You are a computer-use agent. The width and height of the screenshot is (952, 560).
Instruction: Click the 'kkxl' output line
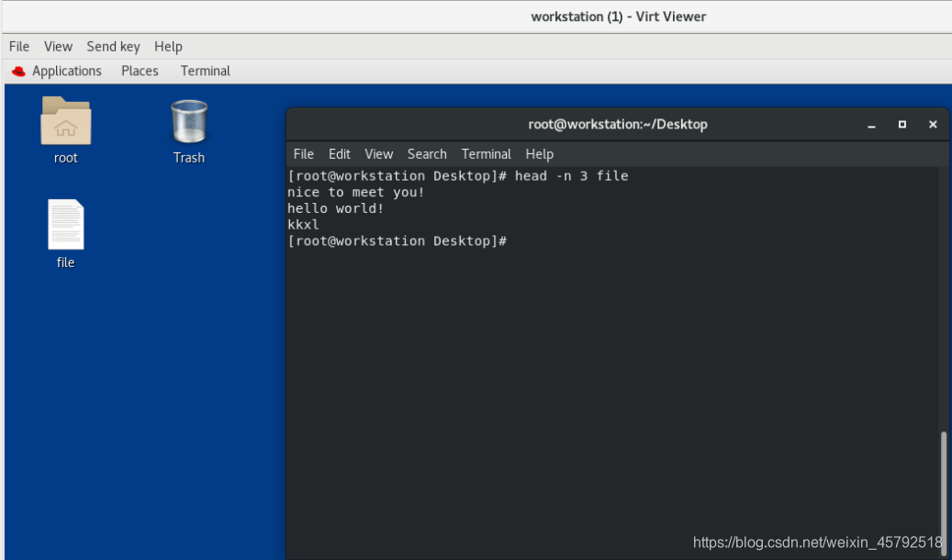tap(303, 225)
